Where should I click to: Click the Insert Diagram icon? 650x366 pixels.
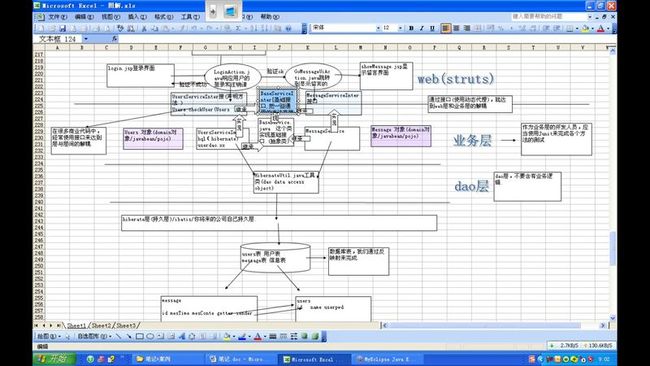pos(192,336)
